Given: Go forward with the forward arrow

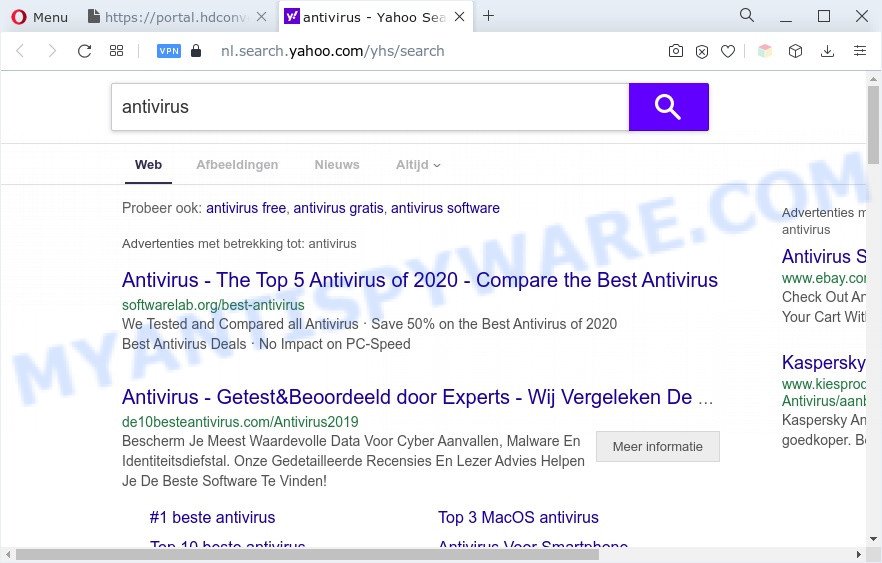Looking at the screenshot, I should [x=52, y=51].
